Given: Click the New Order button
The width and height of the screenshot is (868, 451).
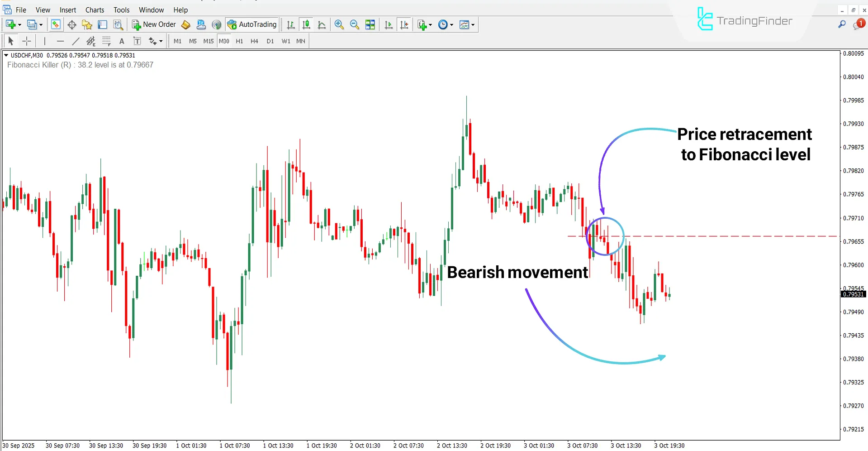Looking at the screenshot, I should [154, 24].
